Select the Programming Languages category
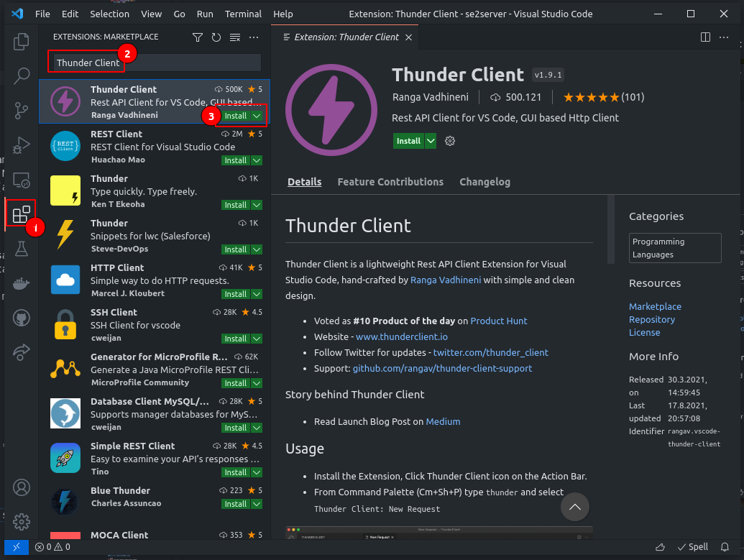This screenshot has width=744, height=560. point(675,248)
